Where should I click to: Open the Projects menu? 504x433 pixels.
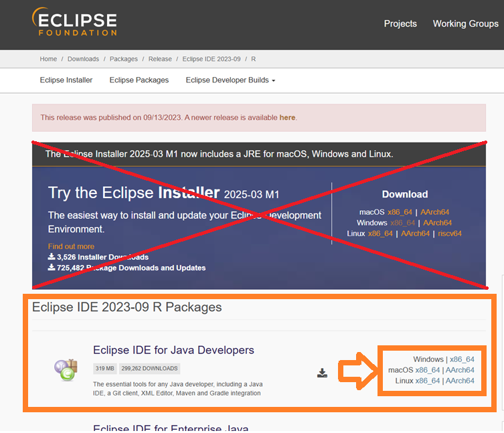400,23
